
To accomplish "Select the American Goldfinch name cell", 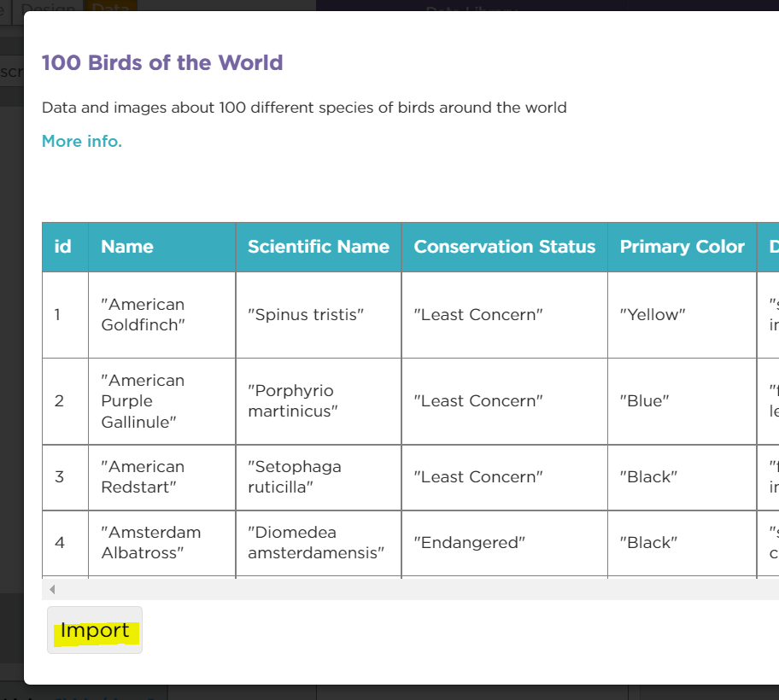I will (143, 314).
